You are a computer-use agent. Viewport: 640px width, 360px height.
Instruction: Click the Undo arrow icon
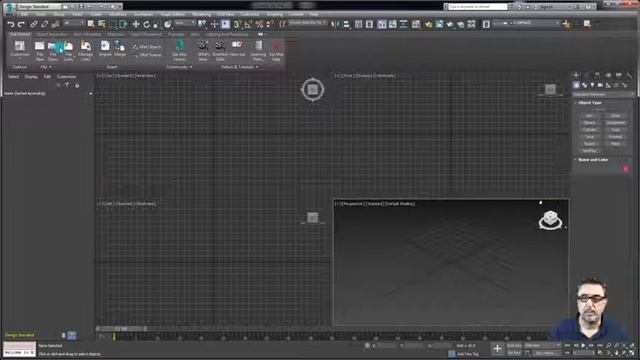pyautogui.click(x=11, y=24)
